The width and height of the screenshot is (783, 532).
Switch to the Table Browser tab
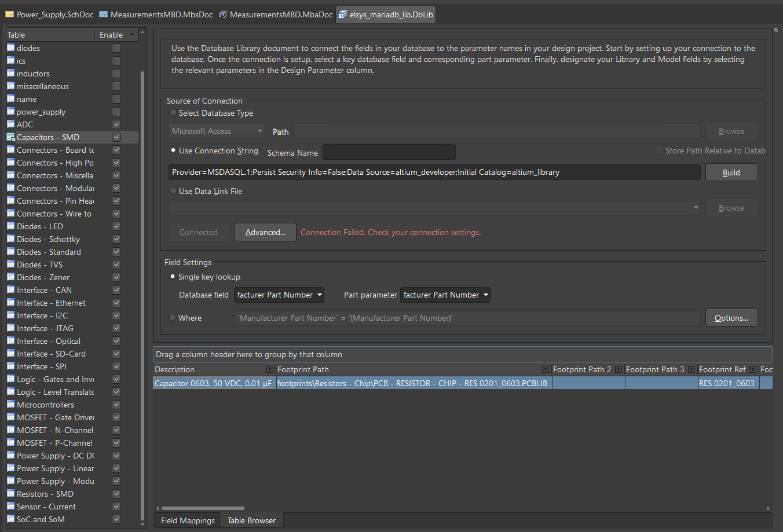(251, 520)
